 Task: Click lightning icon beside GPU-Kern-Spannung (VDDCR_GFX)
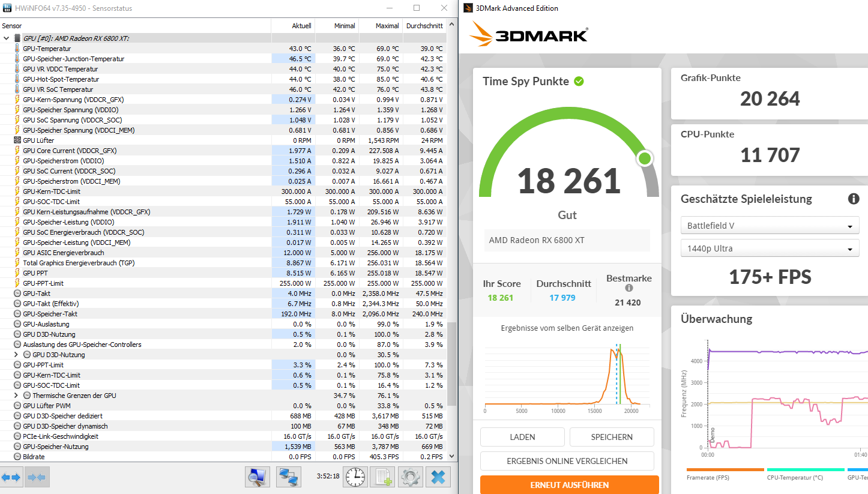pos(17,100)
